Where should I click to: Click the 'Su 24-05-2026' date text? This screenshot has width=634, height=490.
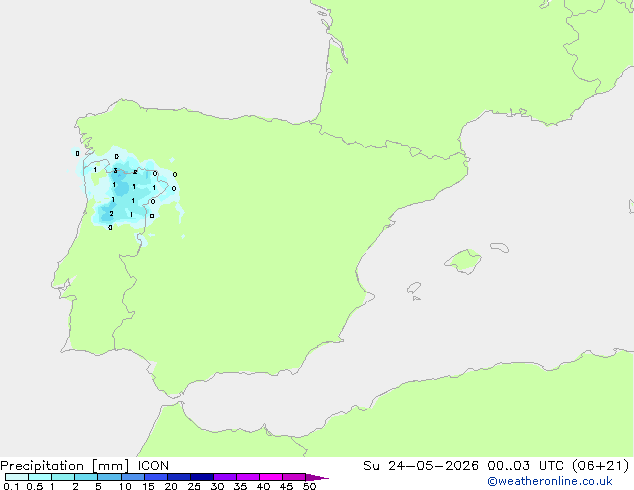pyautogui.click(x=421, y=466)
